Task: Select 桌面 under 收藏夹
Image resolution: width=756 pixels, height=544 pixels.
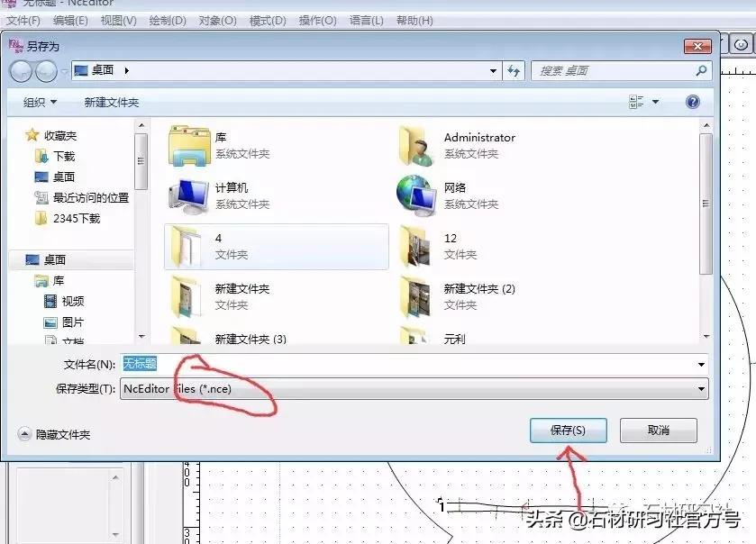Action: pyautogui.click(x=54, y=177)
